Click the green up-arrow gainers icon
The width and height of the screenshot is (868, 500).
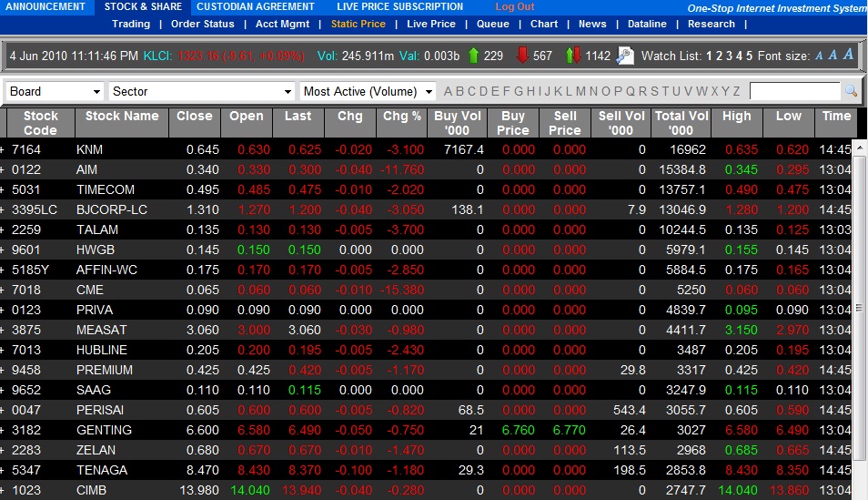click(473, 56)
